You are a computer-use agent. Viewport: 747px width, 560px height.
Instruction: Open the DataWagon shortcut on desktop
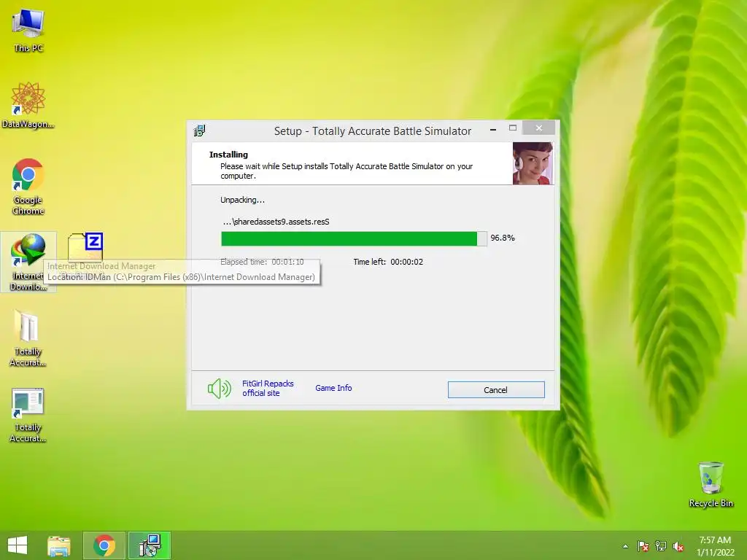coord(28,105)
